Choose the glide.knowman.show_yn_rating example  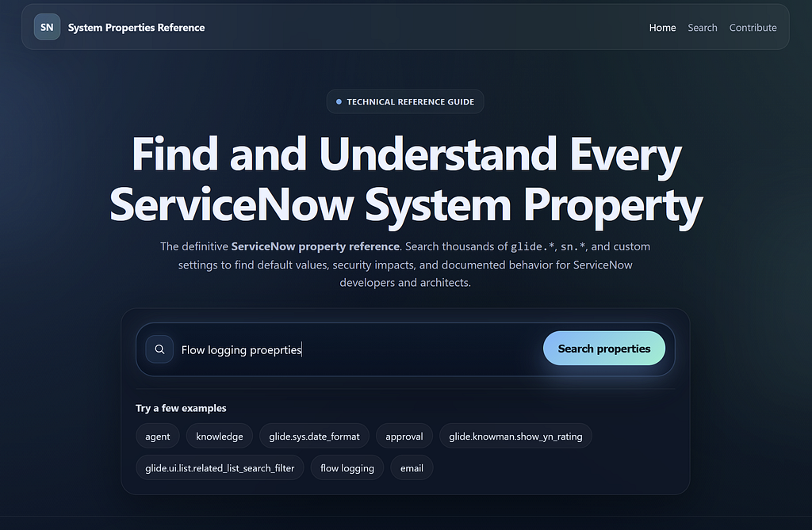coord(515,437)
